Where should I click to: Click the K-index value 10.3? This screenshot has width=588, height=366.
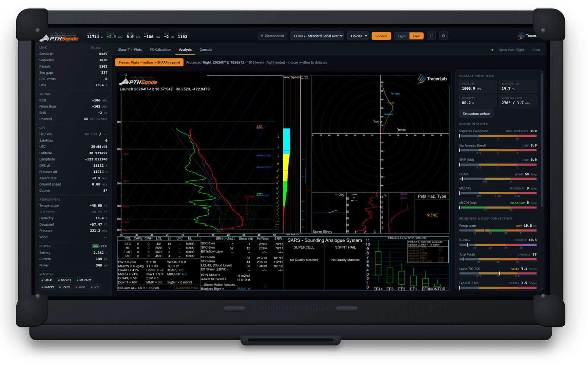click(x=532, y=240)
